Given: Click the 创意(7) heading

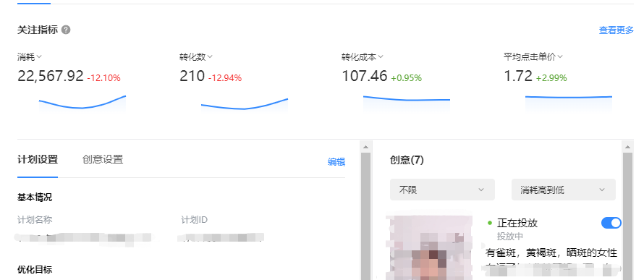Looking at the screenshot, I should (x=407, y=160).
